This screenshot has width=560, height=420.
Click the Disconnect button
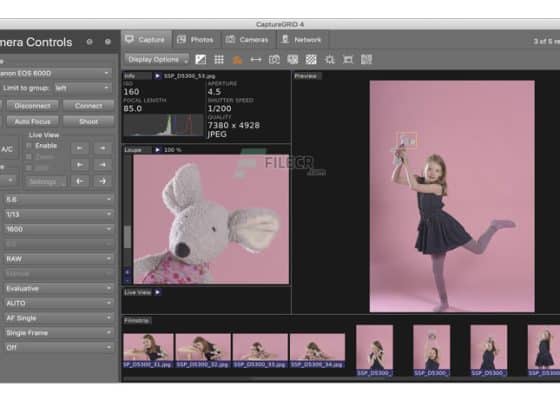coord(32,106)
